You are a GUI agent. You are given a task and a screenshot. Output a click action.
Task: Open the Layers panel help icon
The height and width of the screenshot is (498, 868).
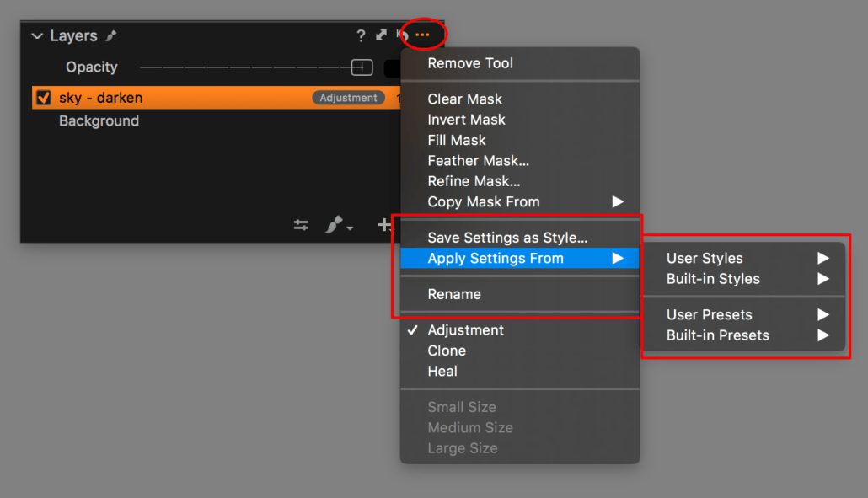361,35
